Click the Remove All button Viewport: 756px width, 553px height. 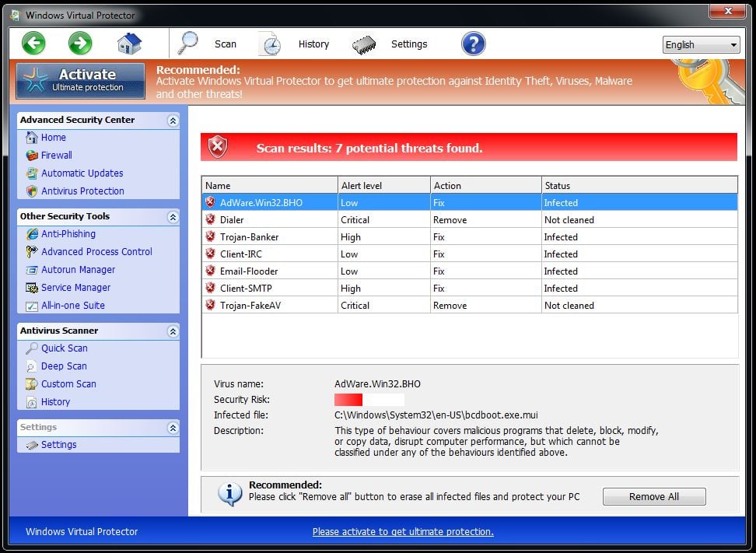point(653,497)
